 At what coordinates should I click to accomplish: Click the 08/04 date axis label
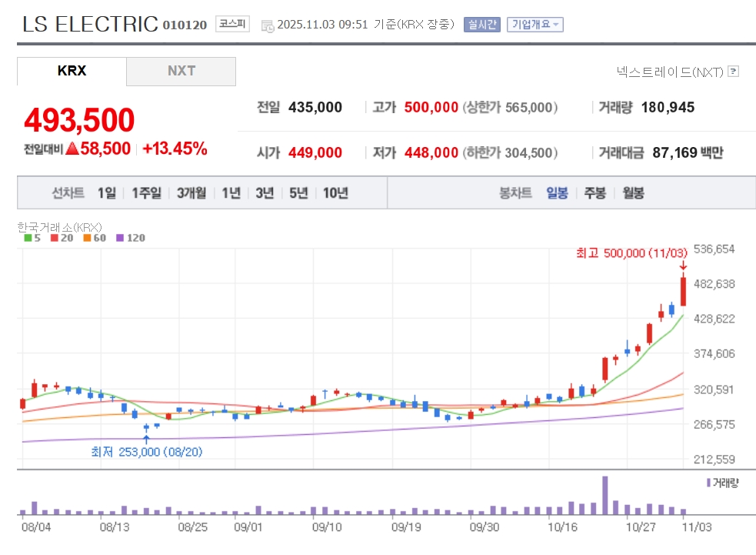(x=36, y=527)
